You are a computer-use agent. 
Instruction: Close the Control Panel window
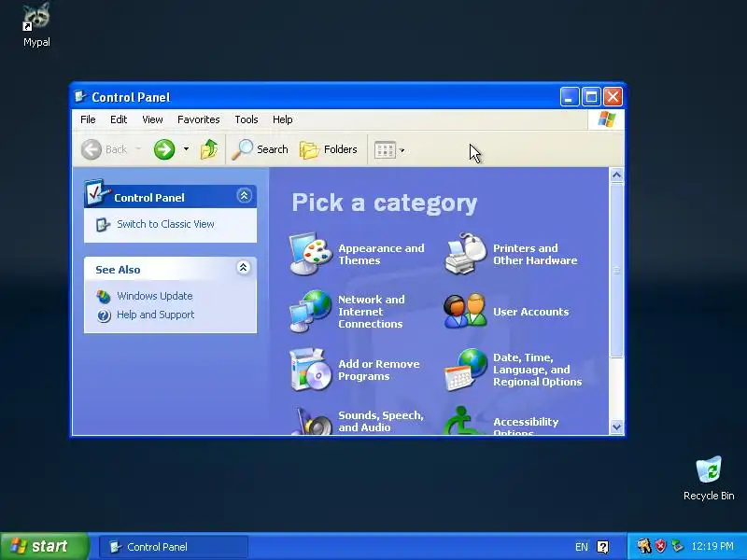[613, 97]
